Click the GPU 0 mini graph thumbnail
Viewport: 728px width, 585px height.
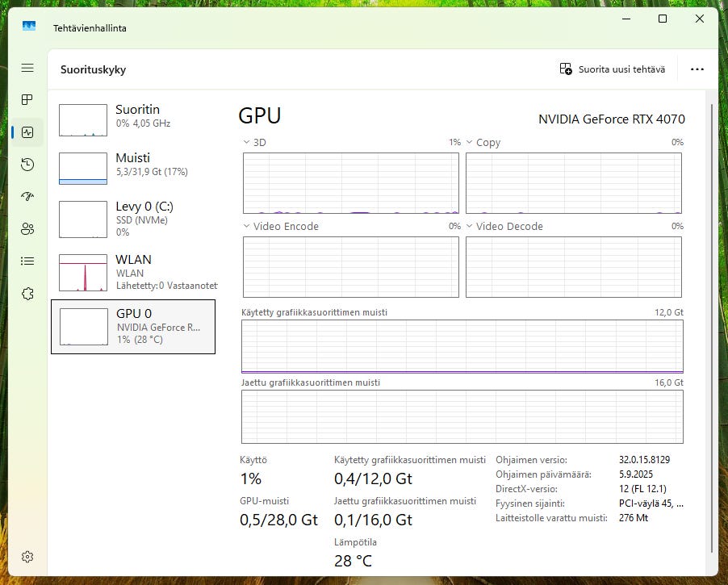point(84,327)
